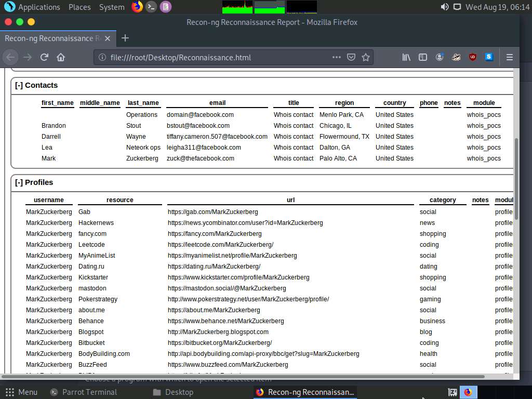Screen dimensions: 532x399
Task: Click the horizontal page scrollbar
Action: tap(243, 376)
